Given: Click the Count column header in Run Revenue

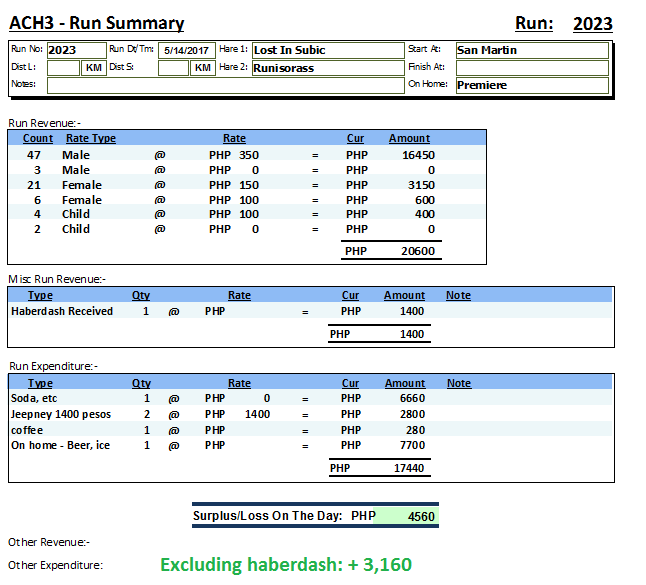Looking at the screenshot, I should click(38, 139).
